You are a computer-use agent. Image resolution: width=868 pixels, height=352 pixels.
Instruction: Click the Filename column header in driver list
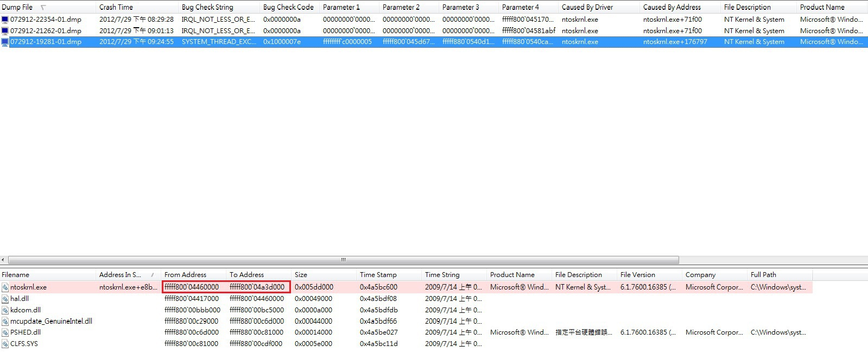click(x=48, y=275)
